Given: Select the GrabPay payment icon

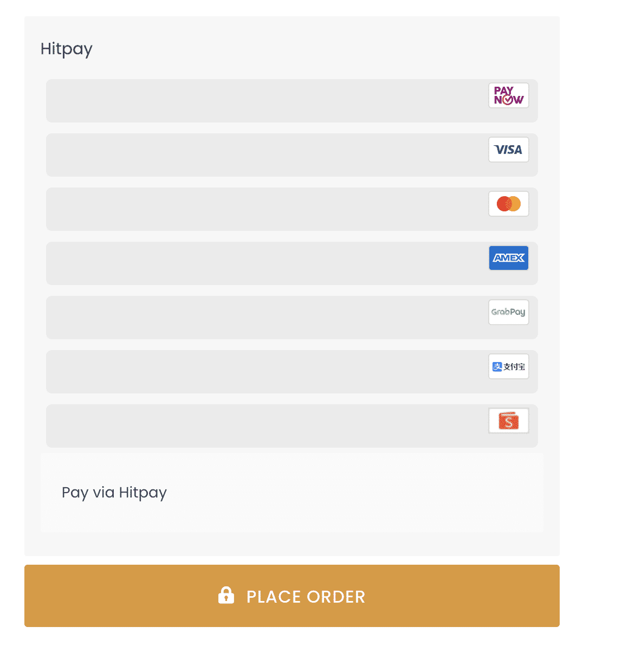Looking at the screenshot, I should 508,312.
